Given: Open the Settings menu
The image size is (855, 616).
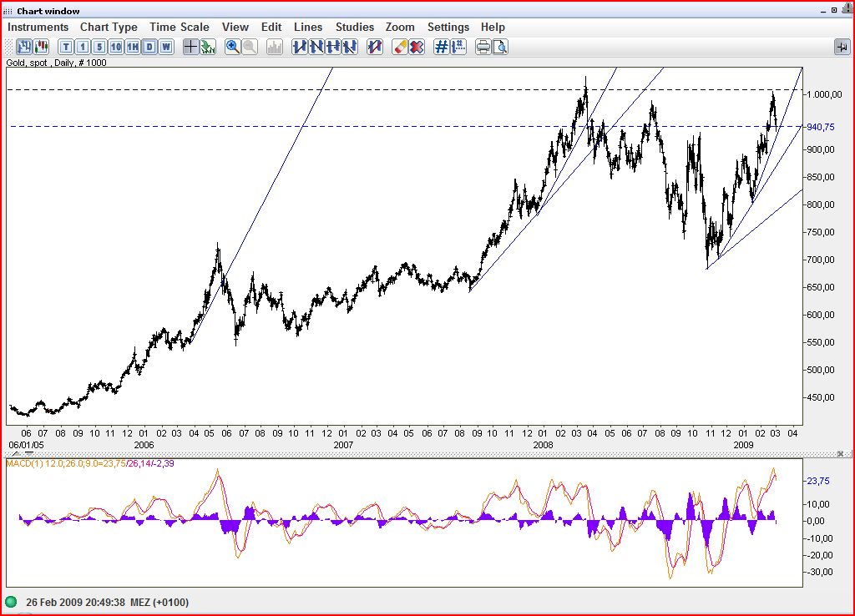Looking at the screenshot, I should click(448, 28).
